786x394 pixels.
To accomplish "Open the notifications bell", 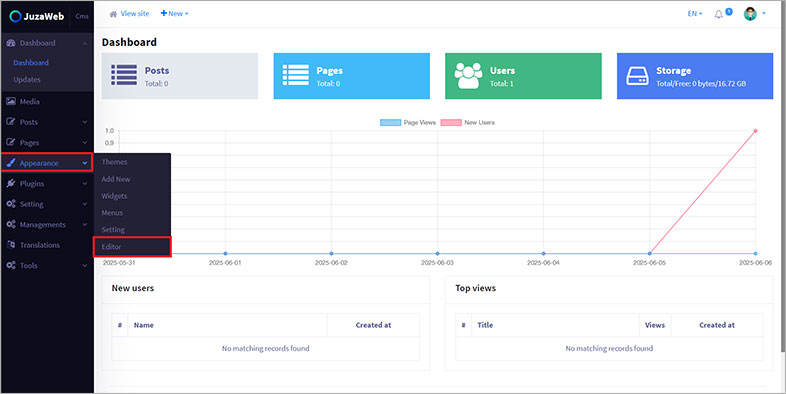I will pos(718,14).
